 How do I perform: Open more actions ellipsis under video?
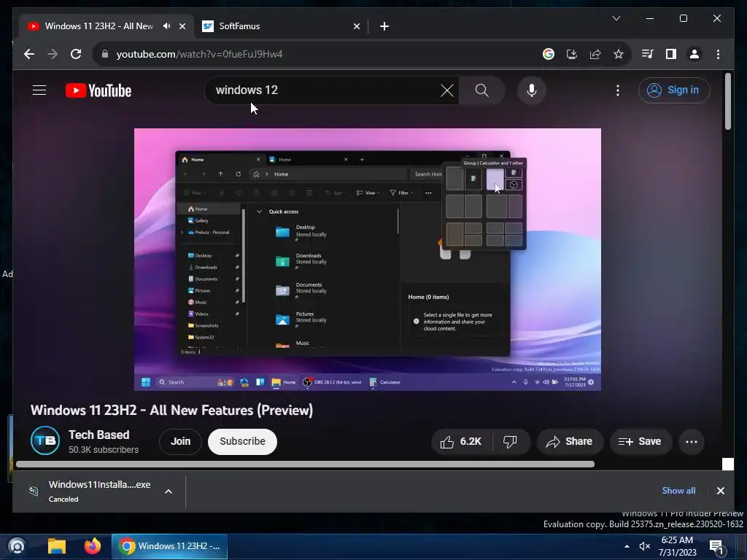(x=692, y=442)
